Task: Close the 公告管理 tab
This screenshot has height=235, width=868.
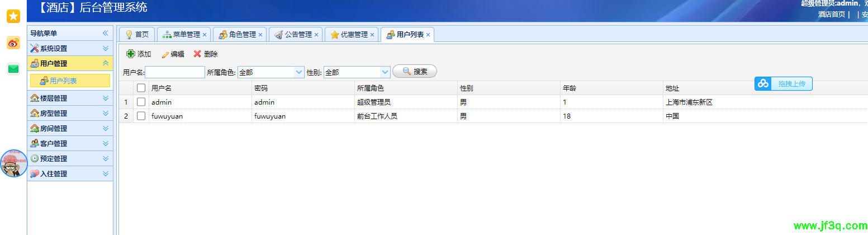Action: pos(316,35)
